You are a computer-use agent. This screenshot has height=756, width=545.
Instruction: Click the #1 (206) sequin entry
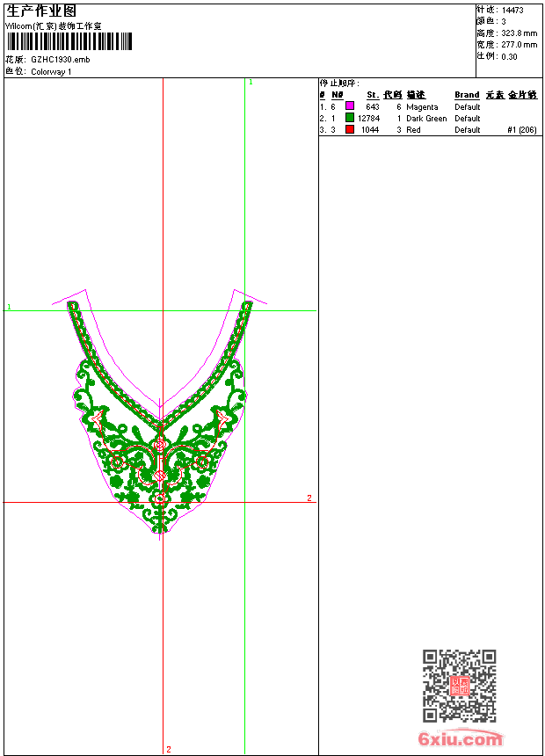pos(522,130)
